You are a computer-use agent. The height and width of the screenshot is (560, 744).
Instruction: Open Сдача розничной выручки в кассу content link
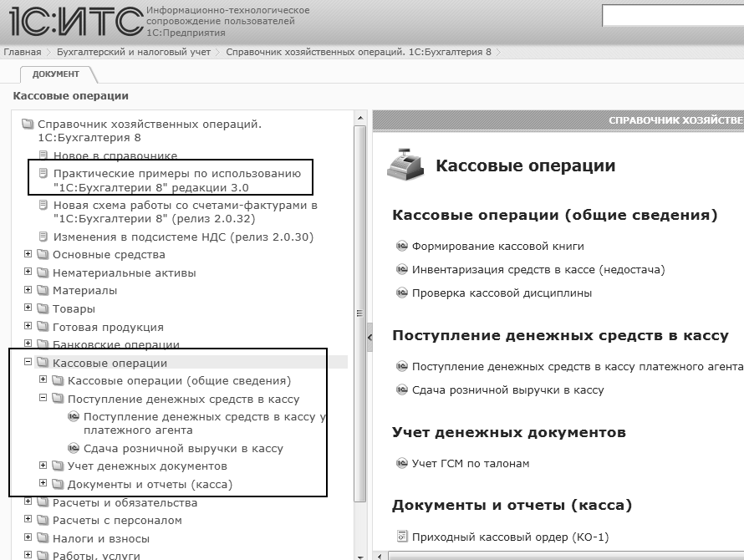507,390
